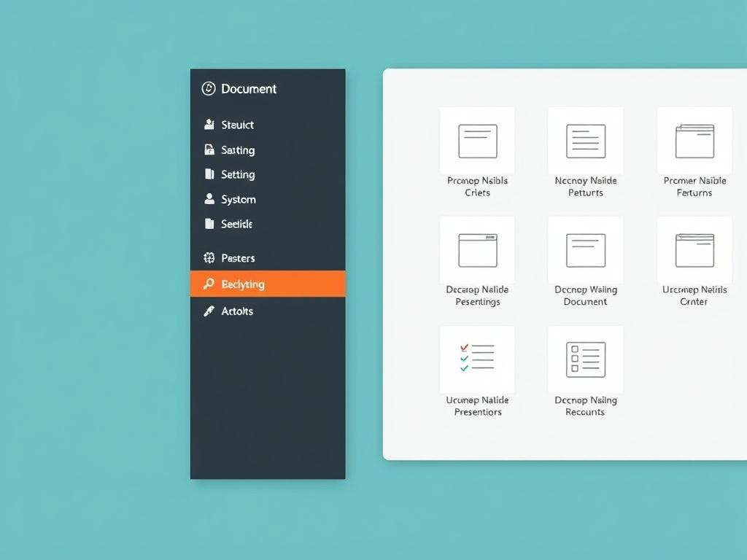Select the System sidebar item
This screenshot has height=560, width=747.
tap(238, 199)
